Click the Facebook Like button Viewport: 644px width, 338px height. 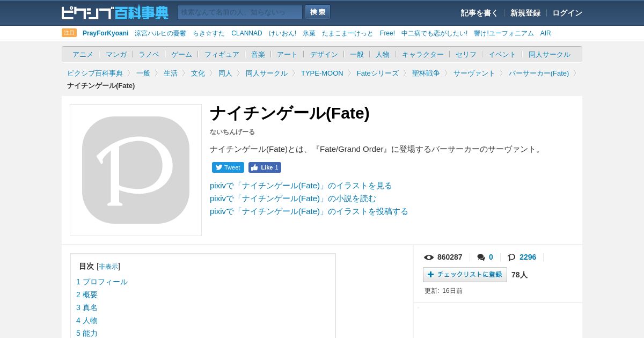(x=265, y=167)
